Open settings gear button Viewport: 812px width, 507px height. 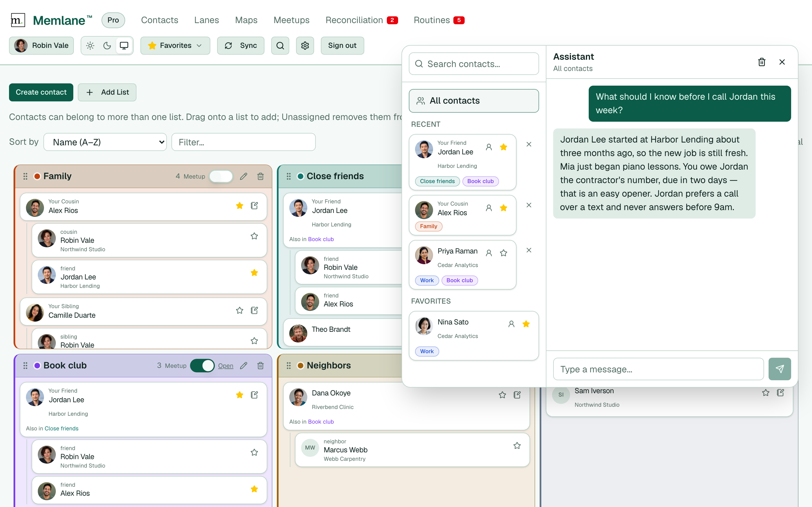pyautogui.click(x=305, y=46)
